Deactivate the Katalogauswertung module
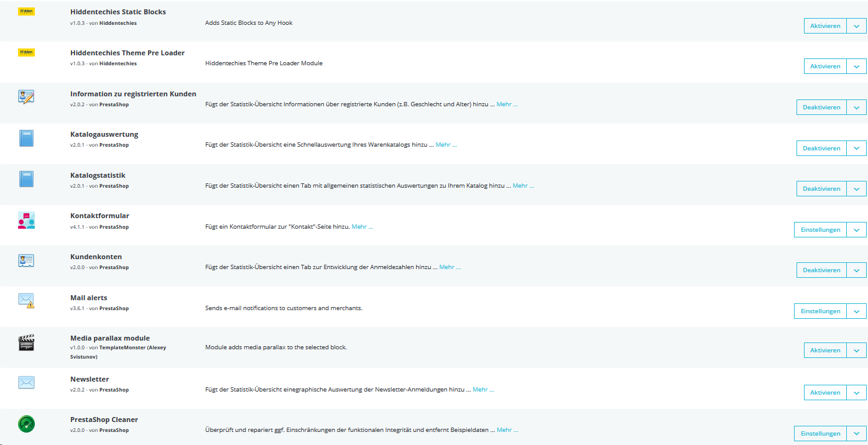The image size is (868, 445). coord(821,149)
